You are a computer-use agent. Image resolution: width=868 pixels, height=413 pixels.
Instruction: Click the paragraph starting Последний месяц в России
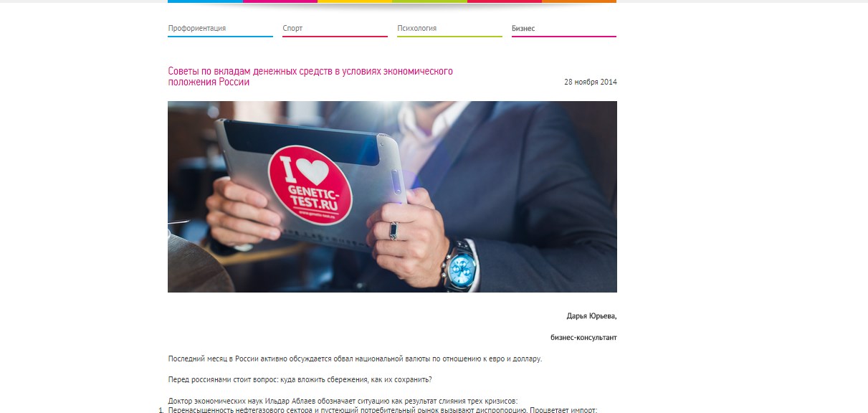[x=356, y=359]
